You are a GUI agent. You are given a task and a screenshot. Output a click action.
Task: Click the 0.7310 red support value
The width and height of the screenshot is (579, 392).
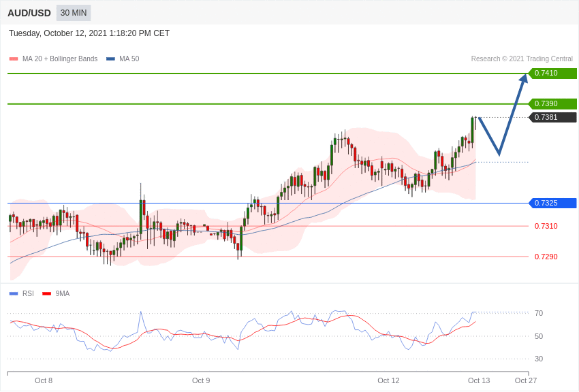pos(546,226)
